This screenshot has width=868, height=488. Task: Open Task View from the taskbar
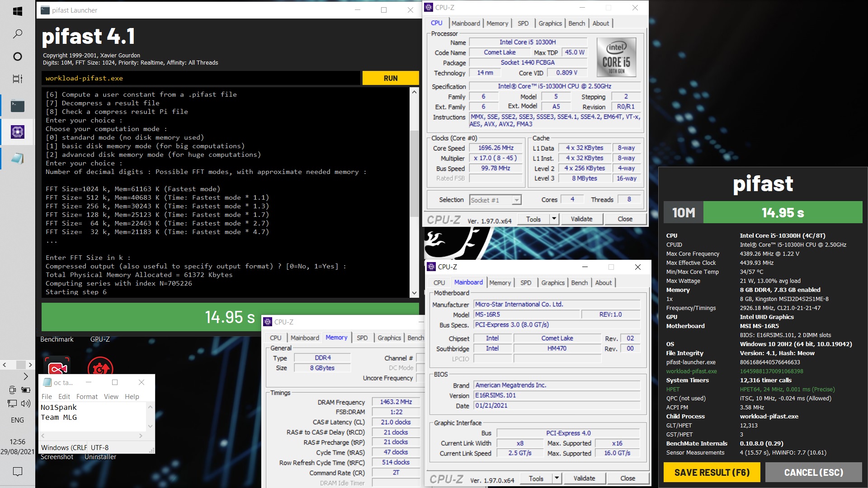pyautogui.click(x=17, y=79)
